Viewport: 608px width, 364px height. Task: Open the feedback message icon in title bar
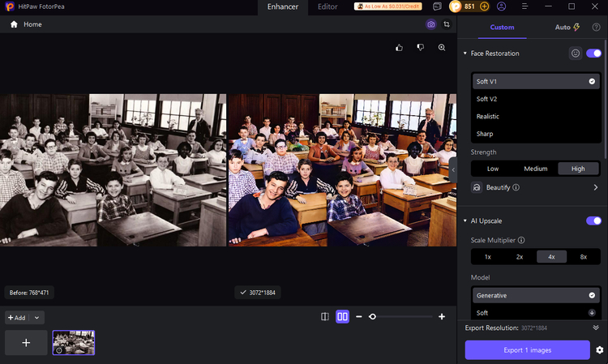click(x=437, y=6)
